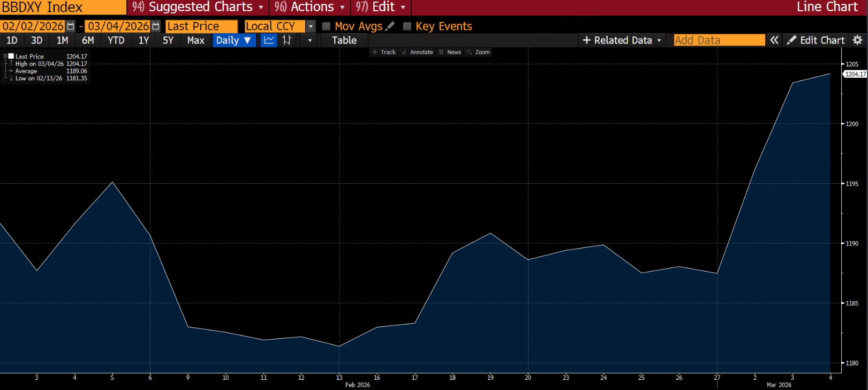Open the start date calendar picker
Viewport: 868px width, 390px height.
coord(71,26)
